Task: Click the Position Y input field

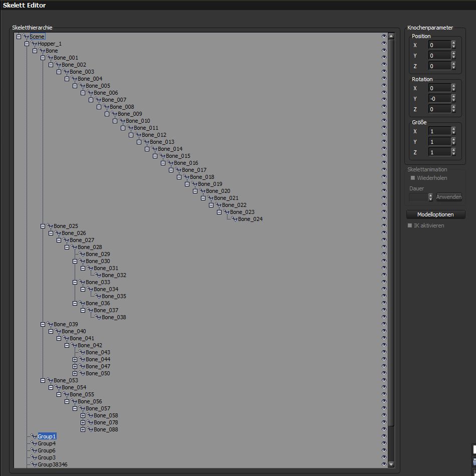Action: pos(439,56)
